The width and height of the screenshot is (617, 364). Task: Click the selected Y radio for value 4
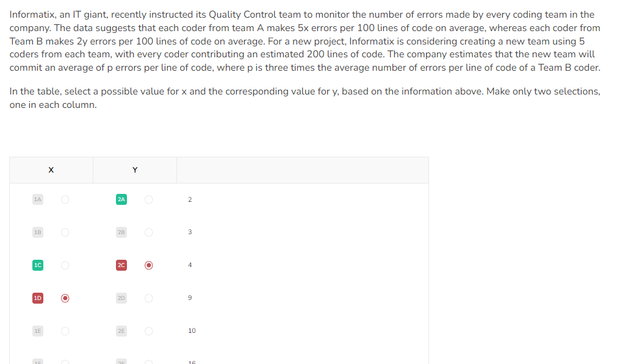pyautogui.click(x=149, y=265)
